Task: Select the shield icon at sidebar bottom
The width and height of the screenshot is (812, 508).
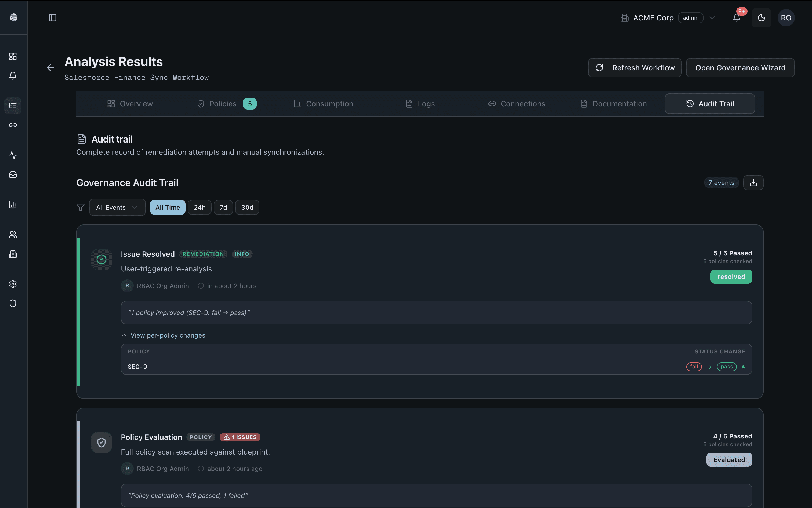Action: tap(13, 303)
